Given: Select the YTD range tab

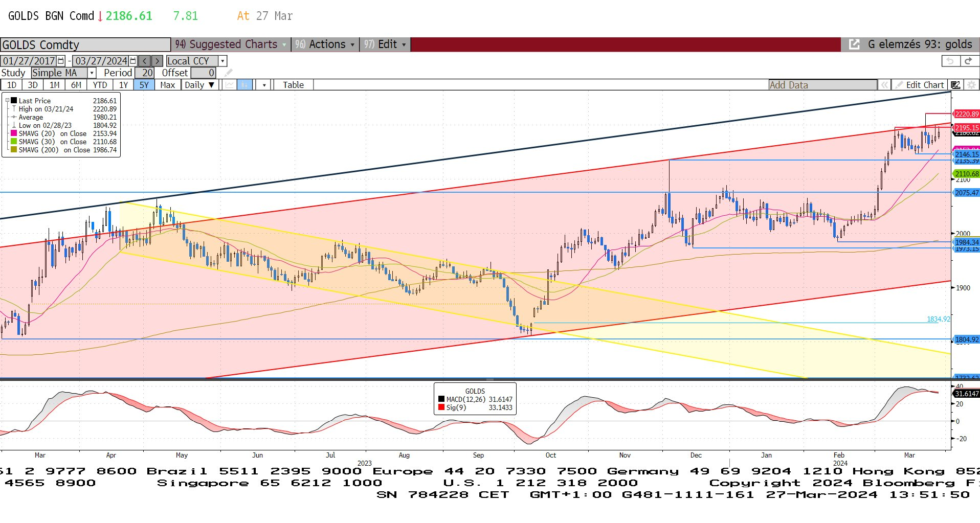Looking at the screenshot, I should 100,85.
